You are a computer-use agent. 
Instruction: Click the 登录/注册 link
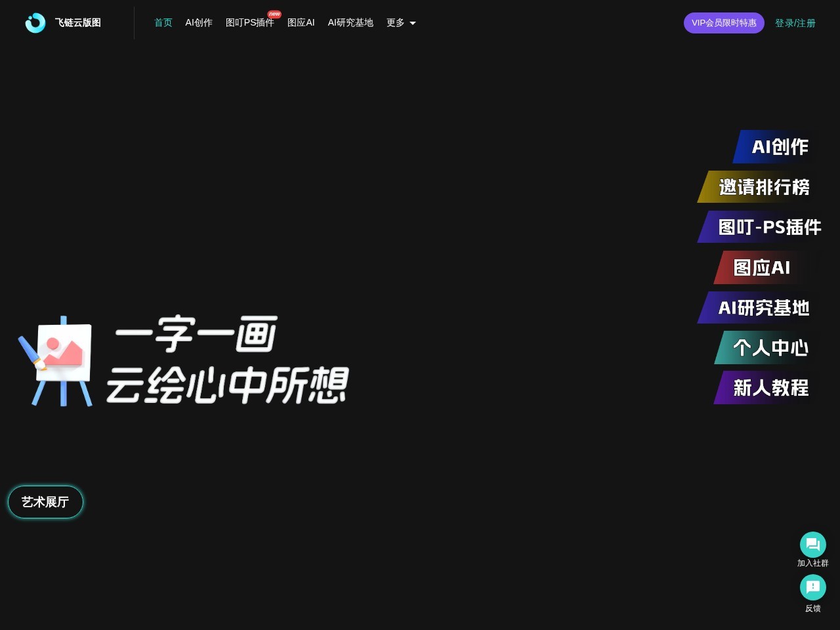(795, 22)
